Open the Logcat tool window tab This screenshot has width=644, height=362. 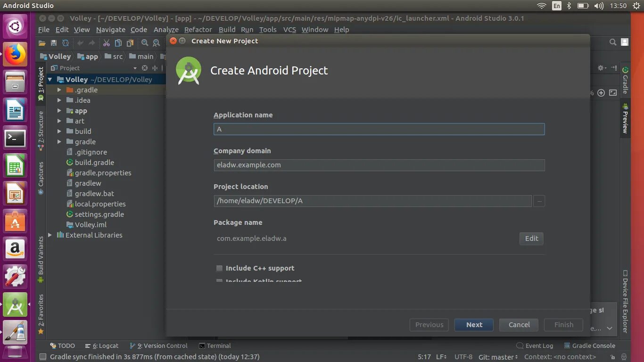pos(101,346)
